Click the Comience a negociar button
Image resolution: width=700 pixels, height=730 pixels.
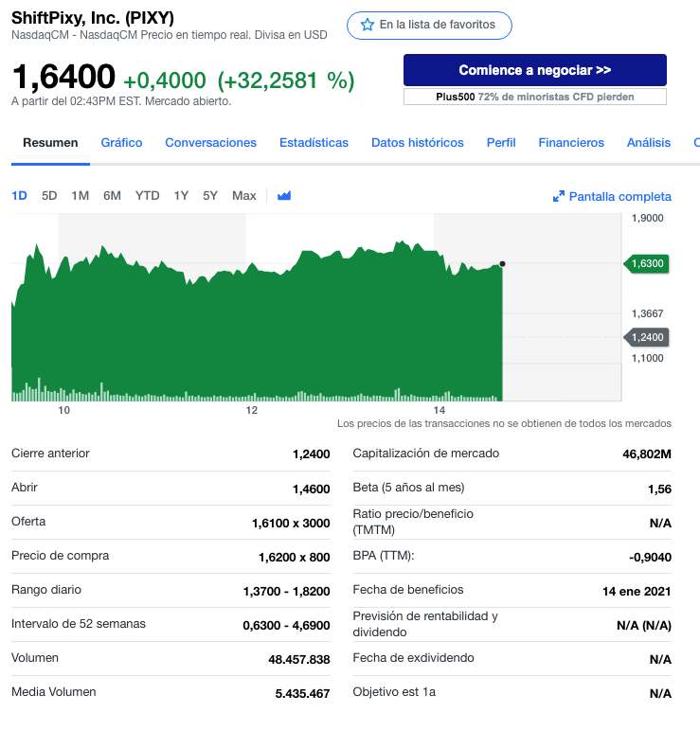(x=534, y=70)
